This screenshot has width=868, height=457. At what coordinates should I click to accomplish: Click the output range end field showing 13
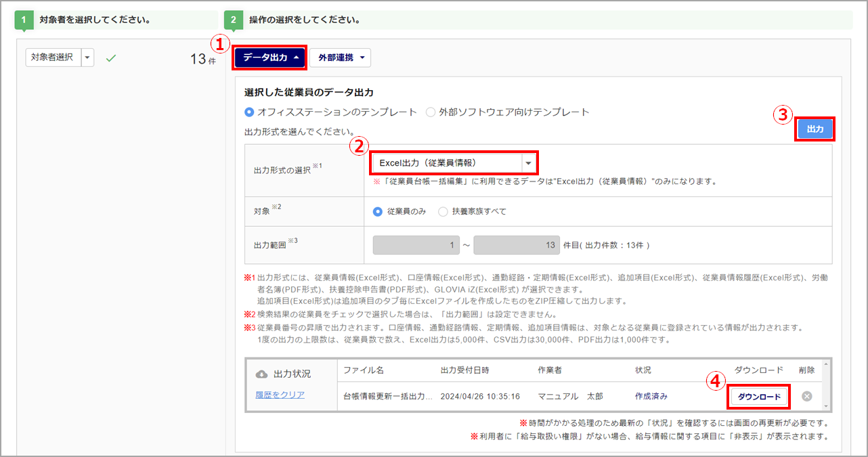[x=517, y=245]
